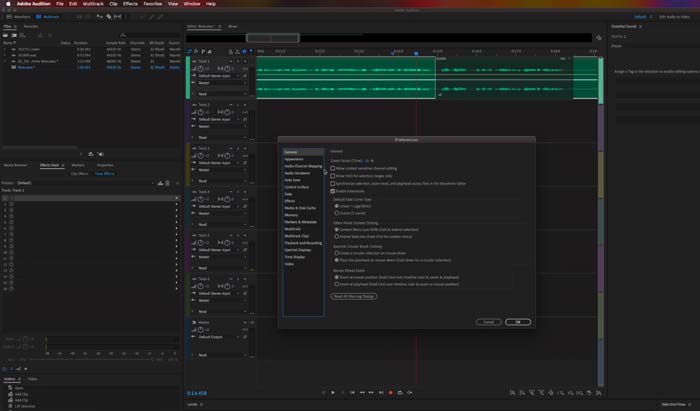Open the effects rack Presets (Default) dropdown

pos(85,183)
